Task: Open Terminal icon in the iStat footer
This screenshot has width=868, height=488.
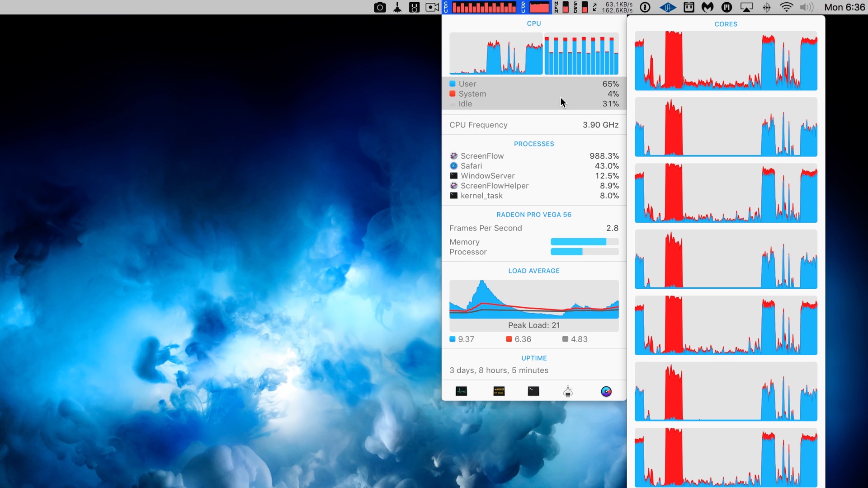Action: click(x=533, y=391)
